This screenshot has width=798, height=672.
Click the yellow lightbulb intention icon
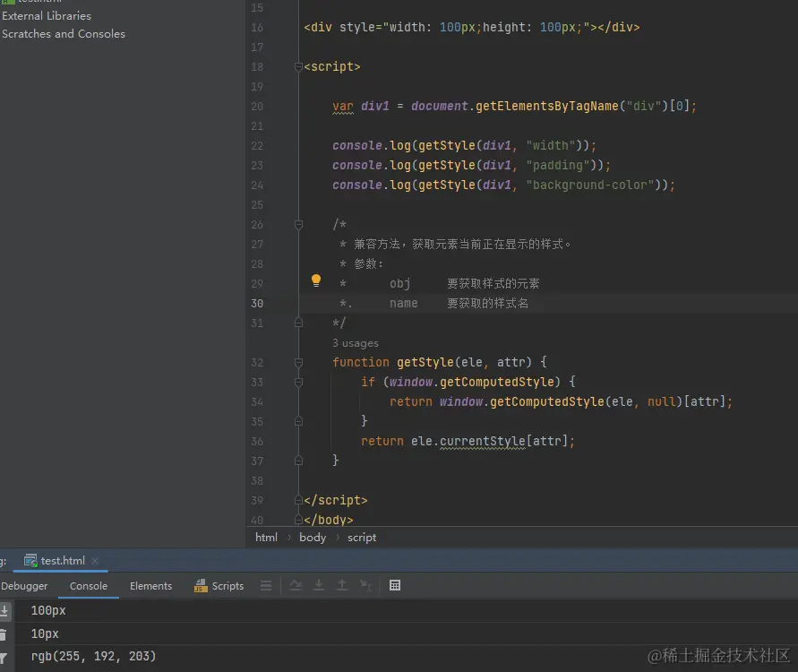point(316,280)
